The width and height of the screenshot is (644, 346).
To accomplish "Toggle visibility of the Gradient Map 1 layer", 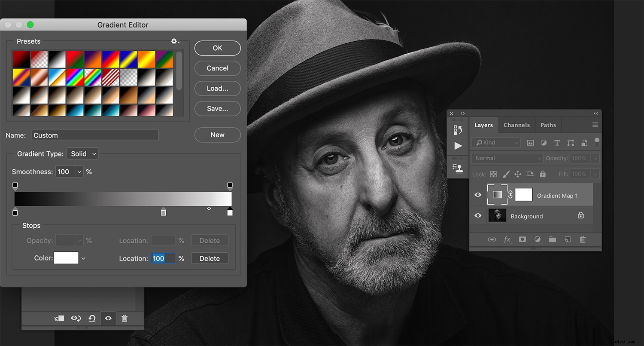I will point(478,195).
